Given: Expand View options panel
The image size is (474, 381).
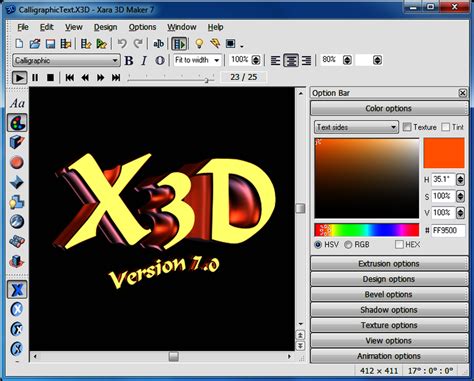Looking at the screenshot, I should point(389,341).
